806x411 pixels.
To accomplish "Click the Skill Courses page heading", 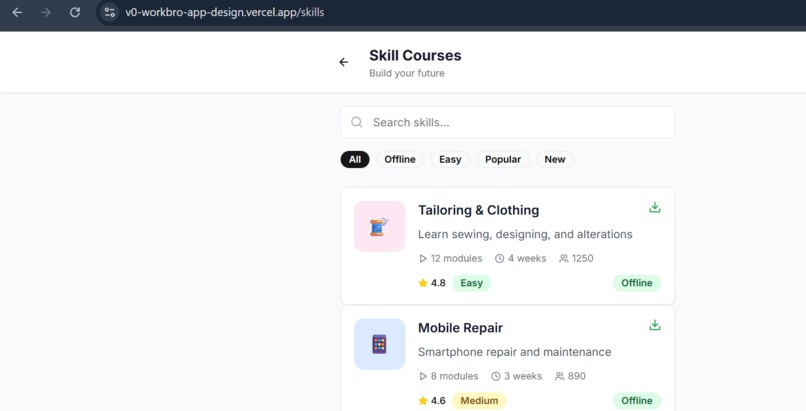I will (415, 55).
